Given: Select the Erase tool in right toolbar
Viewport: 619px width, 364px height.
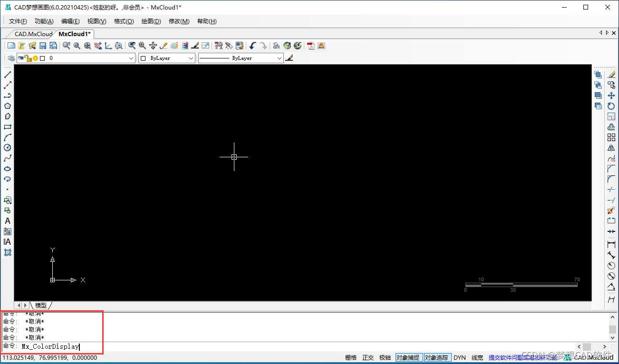Looking at the screenshot, I should [x=611, y=75].
